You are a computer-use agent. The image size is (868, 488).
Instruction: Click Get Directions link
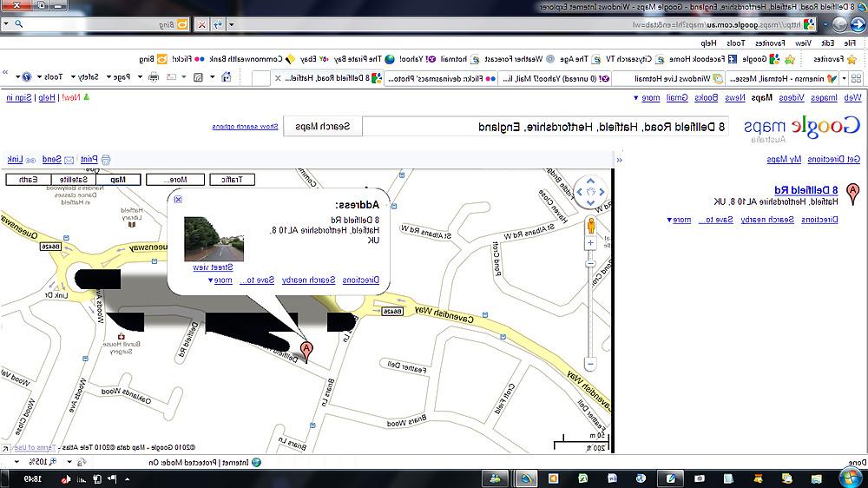(833, 160)
